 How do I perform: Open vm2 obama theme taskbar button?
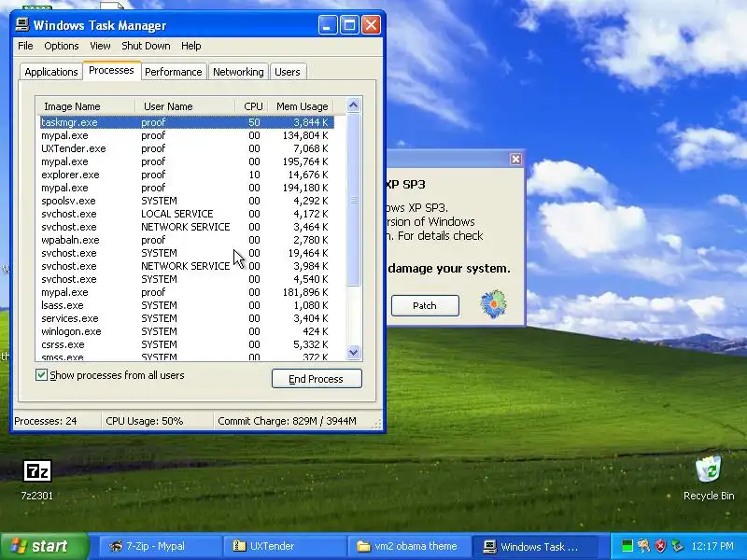coord(409,546)
